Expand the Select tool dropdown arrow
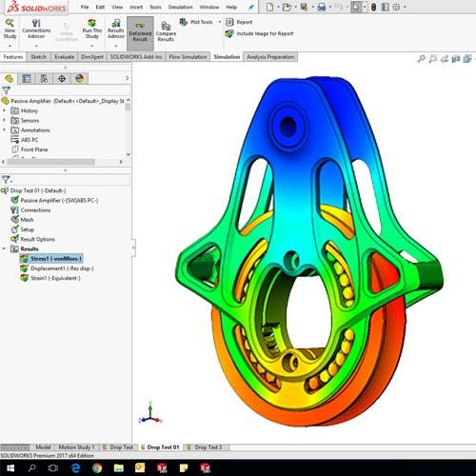 [365, 7]
